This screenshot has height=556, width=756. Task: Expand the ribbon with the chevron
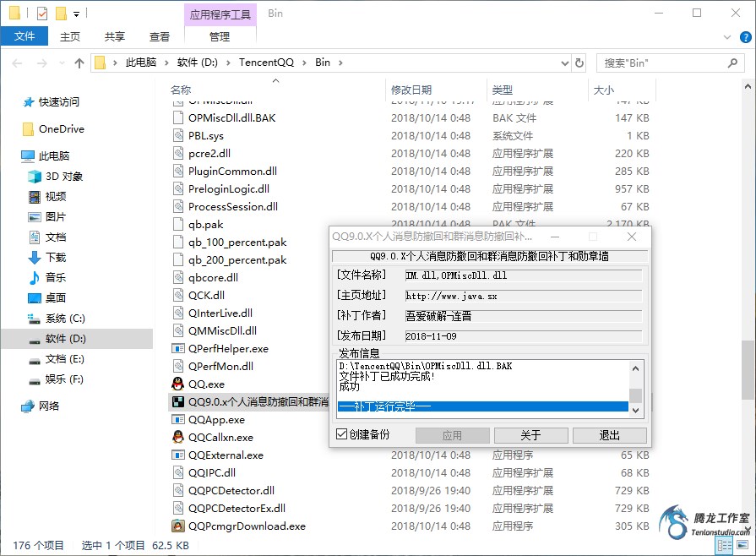click(727, 36)
